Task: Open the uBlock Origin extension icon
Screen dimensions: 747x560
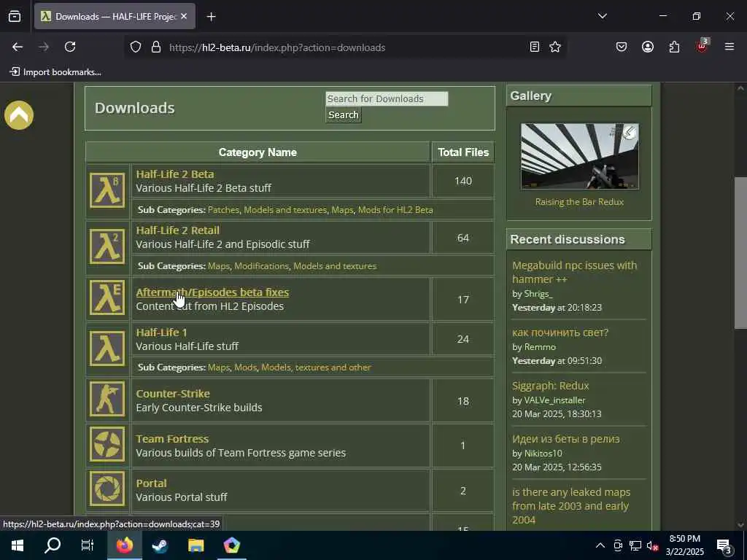Action: (702, 46)
